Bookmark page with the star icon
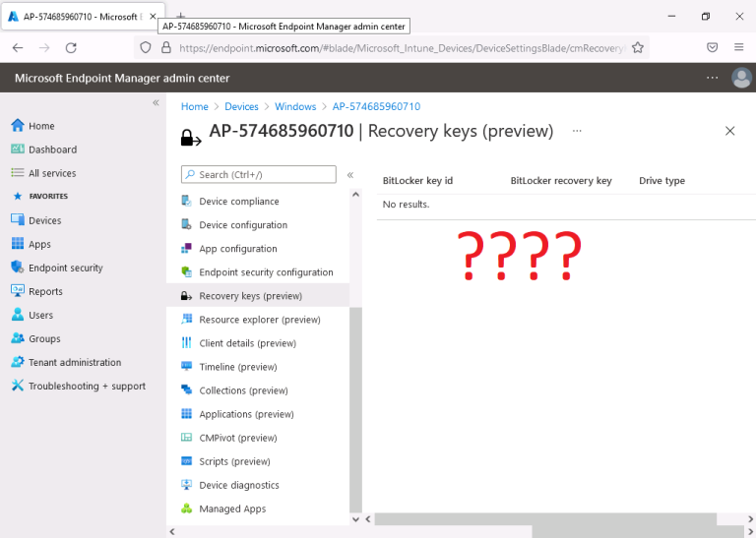This screenshot has width=756, height=538. [638, 47]
